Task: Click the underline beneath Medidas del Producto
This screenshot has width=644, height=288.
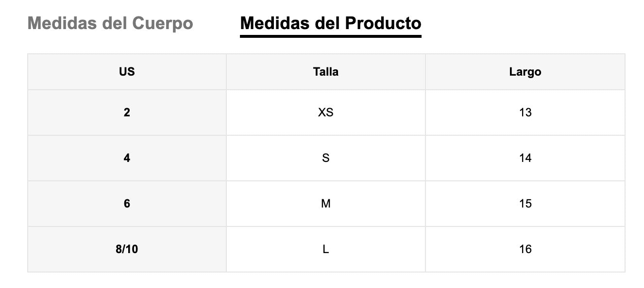Action: pyautogui.click(x=330, y=36)
